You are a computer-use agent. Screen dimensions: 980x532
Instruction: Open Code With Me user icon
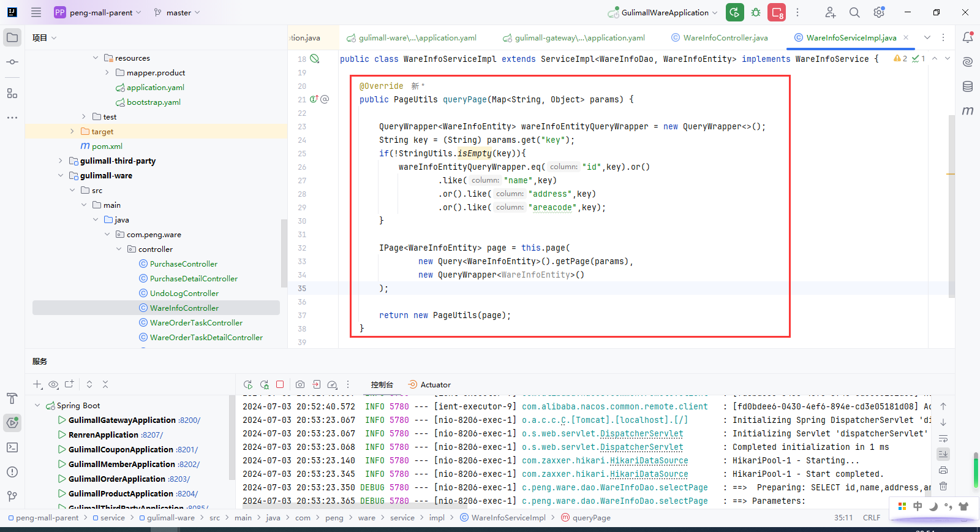point(830,12)
